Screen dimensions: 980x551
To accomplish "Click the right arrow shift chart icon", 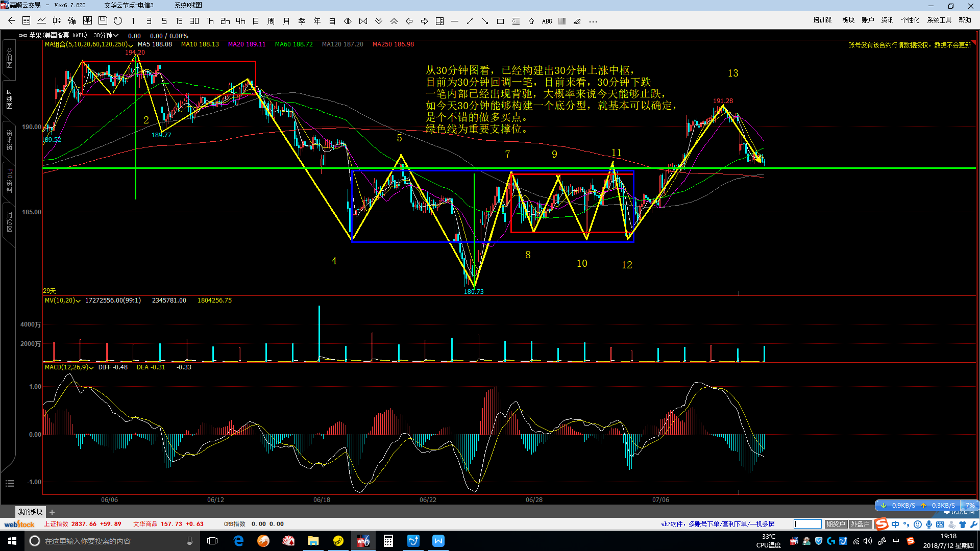I will point(424,21).
